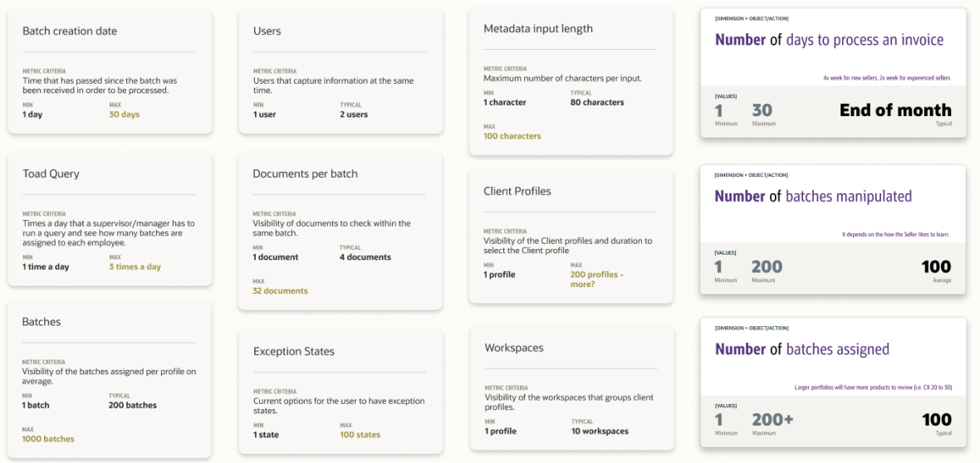Image resolution: width=980 pixels, height=463 pixels.
Task: Select the 'End of month' typical value
Action: (895, 110)
